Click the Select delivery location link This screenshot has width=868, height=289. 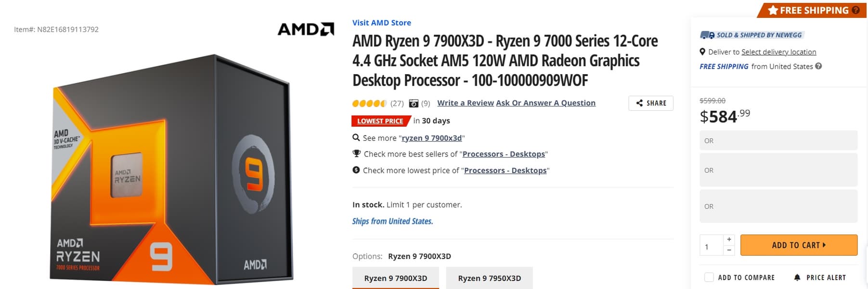click(778, 52)
